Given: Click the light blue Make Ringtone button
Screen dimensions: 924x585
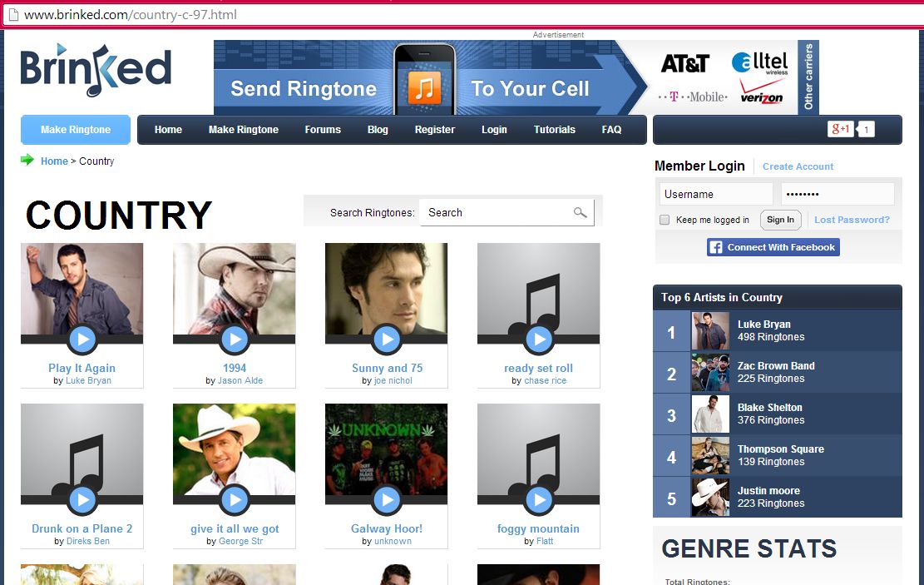Looking at the screenshot, I should click(x=76, y=130).
